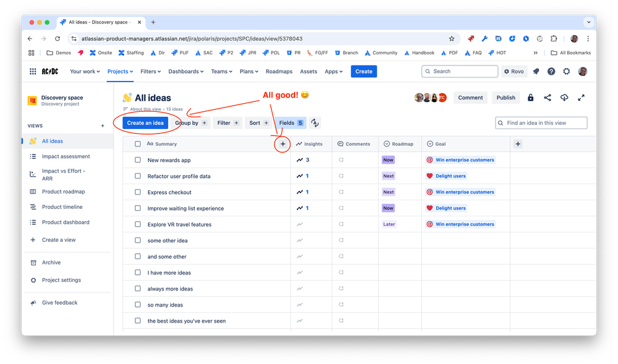Check the New rewards app row
The image size is (618, 364).
click(137, 160)
